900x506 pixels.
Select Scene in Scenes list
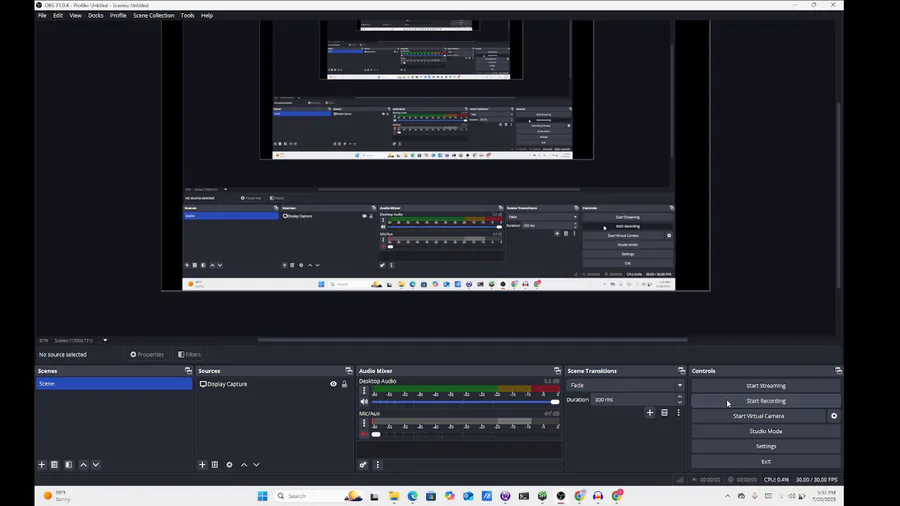click(x=114, y=384)
